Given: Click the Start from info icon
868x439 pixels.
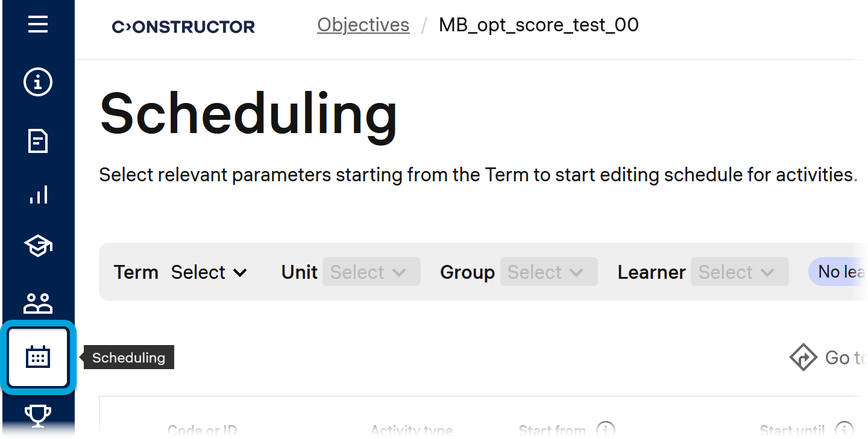Looking at the screenshot, I should pyautogui.click(x=605, y=430).
